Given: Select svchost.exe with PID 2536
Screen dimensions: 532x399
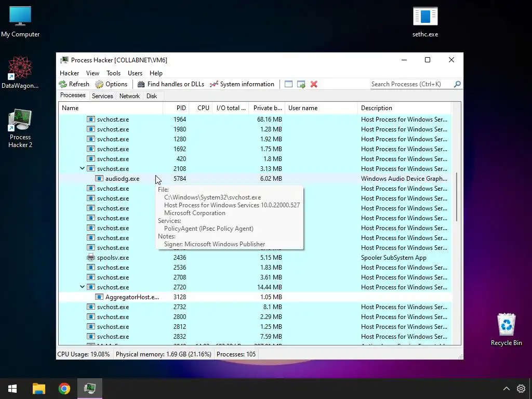Looking at the screenshot, I should click(256, 268).
